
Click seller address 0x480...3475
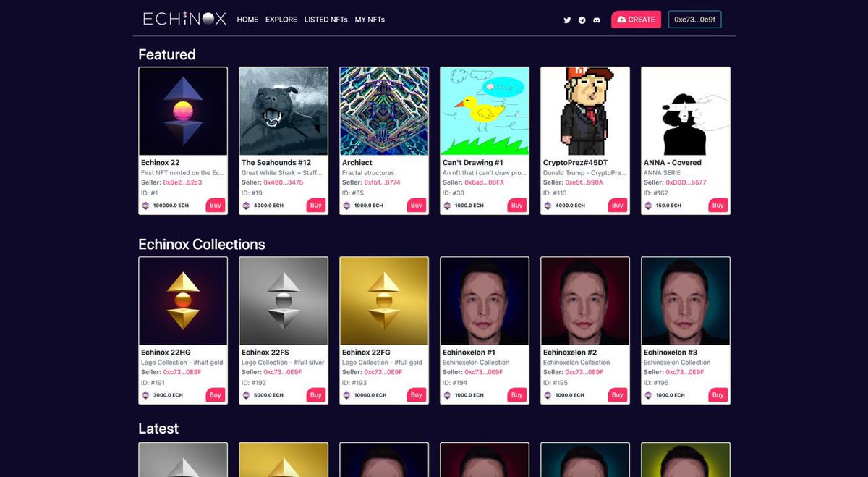[x=284, y=182]
